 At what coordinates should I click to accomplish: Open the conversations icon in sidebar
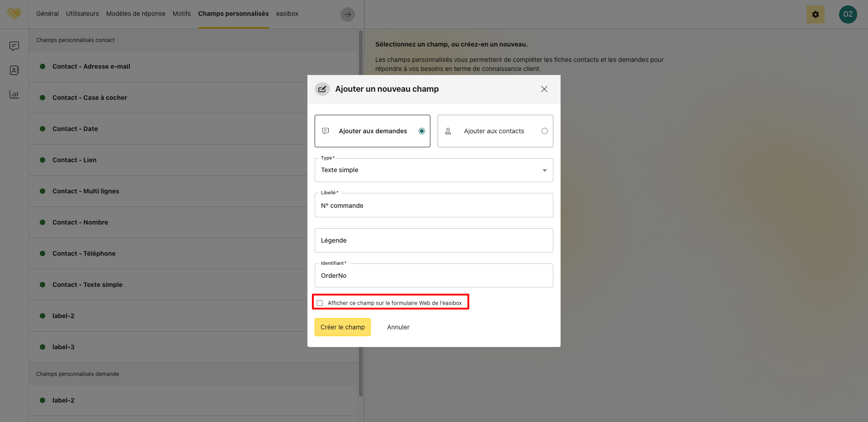coord(14,46)
